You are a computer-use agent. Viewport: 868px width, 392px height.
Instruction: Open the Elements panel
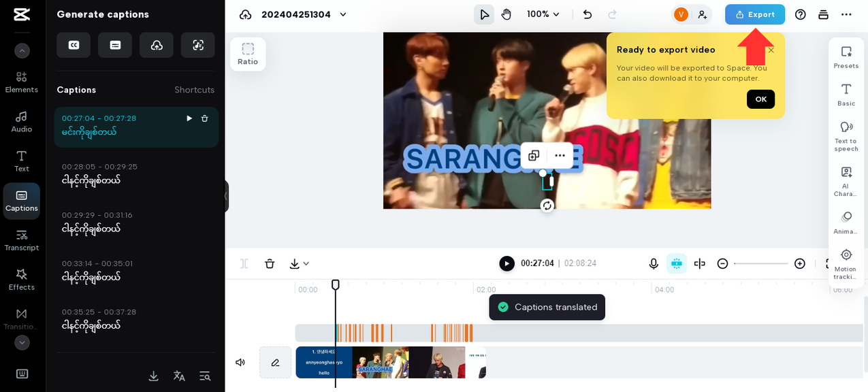click(x=22, y=82)
